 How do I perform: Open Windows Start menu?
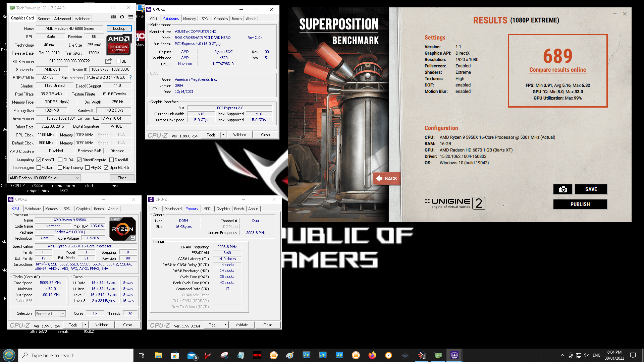pyautogui.click(x=9, y=355)
